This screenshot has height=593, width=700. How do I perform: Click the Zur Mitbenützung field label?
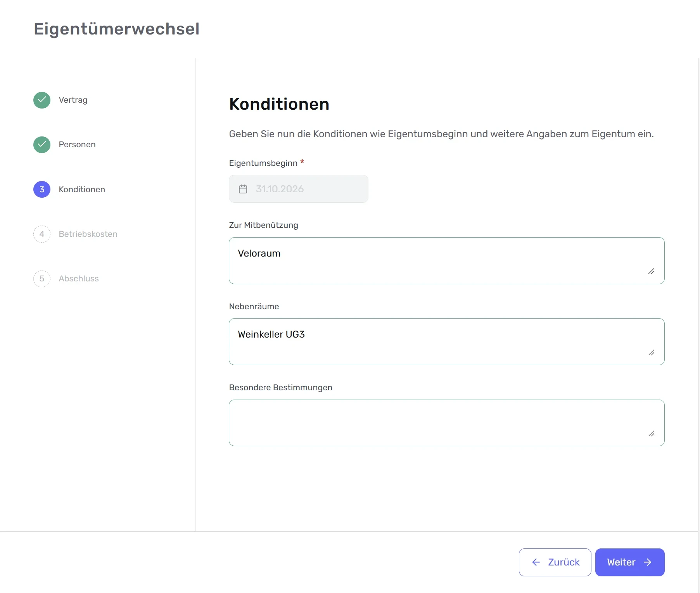tap(264, 225)
